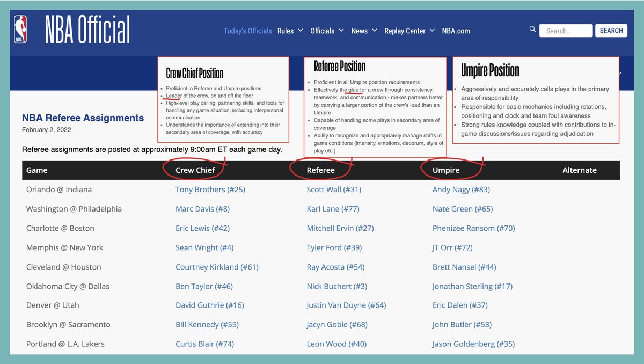
Task: Open David Guthrie (#16) profile
Action: (x=210, y=305)
